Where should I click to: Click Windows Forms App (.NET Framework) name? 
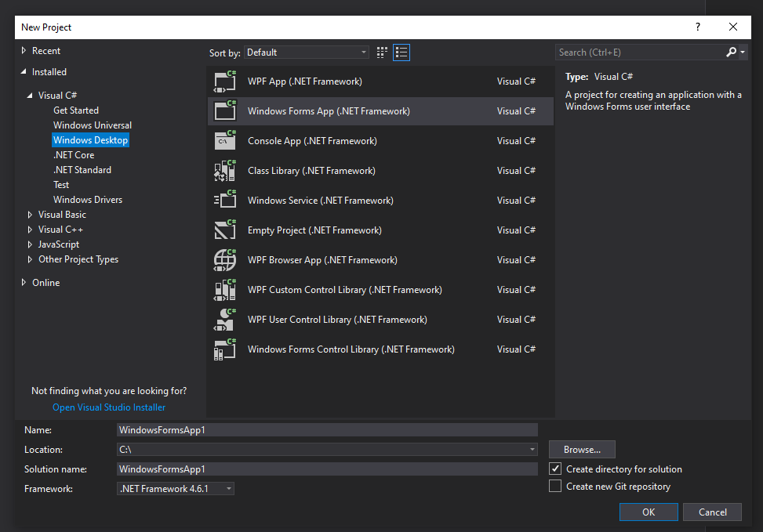pos(329,111)
